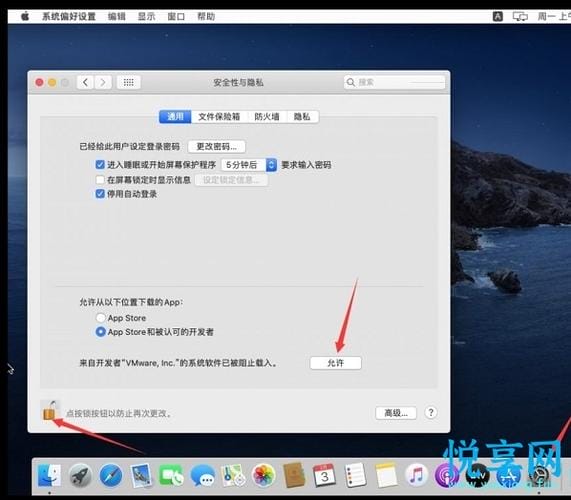Open Maps from the Dock
This screenshot has width=571, height=500.
coord(233,475)
